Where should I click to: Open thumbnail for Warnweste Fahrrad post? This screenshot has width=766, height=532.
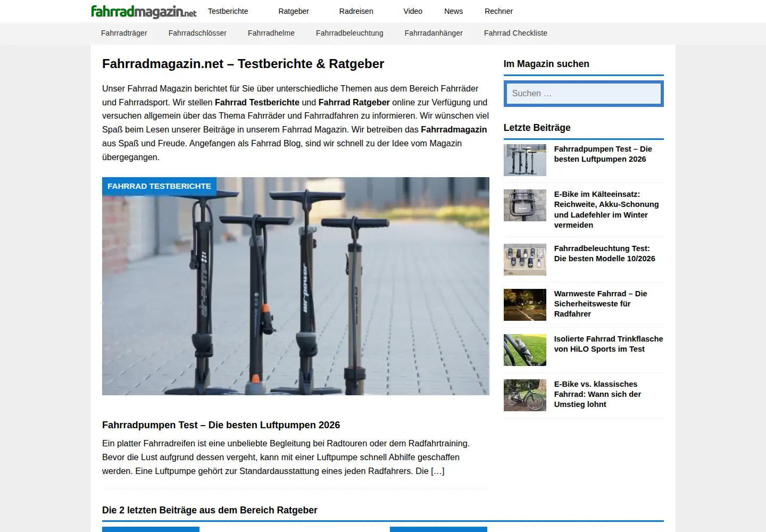tap(525, 305)
